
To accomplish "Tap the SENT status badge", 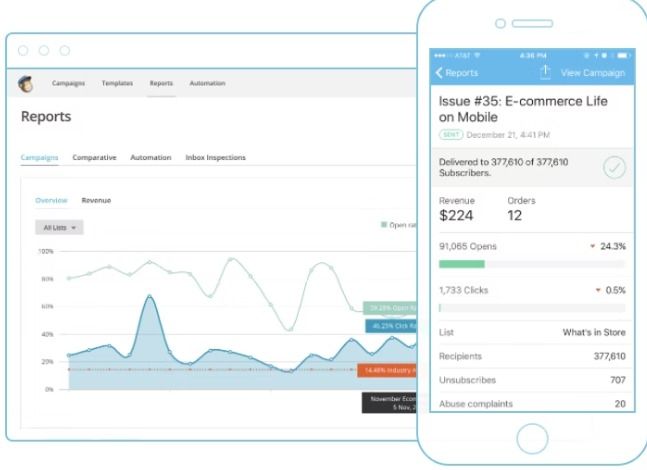I will pos(451,135).
